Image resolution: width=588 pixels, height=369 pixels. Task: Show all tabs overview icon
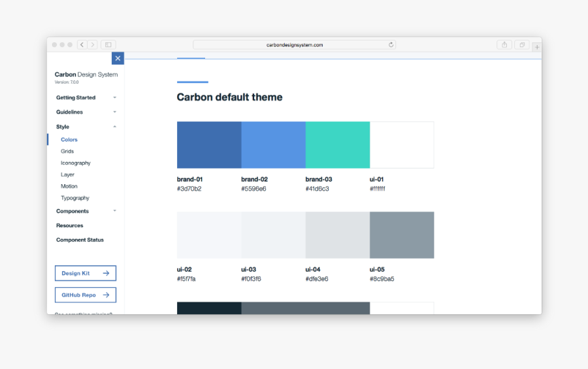[x=522, y=45]
